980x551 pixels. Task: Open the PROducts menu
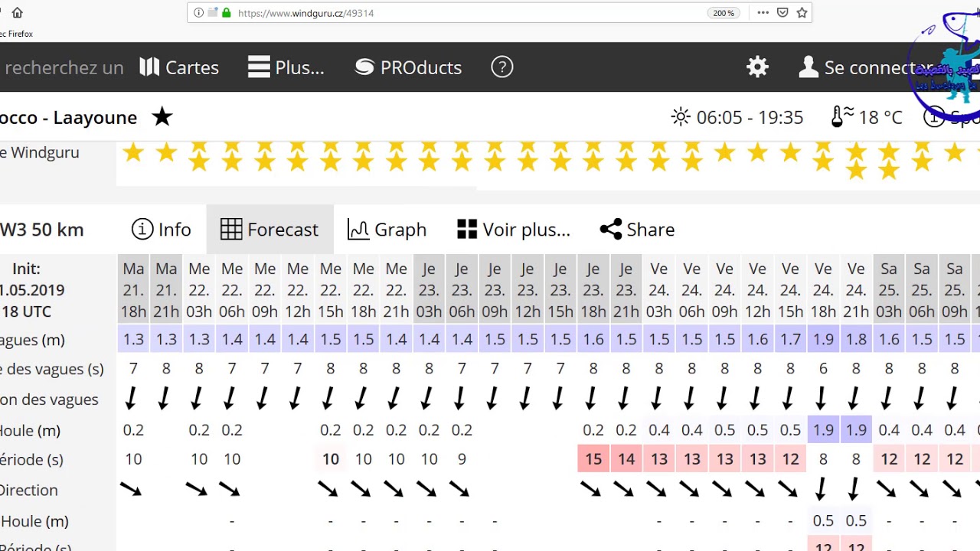[409, 67]
